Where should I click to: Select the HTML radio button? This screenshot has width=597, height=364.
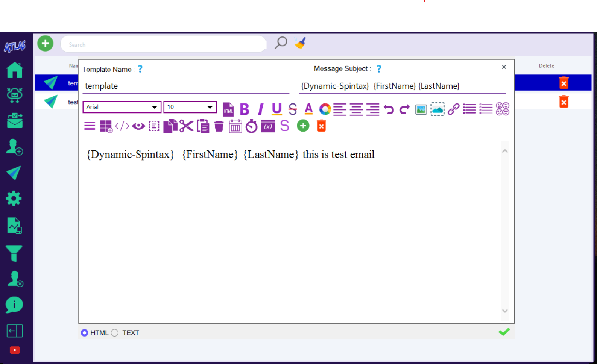(x=85, y=333)
